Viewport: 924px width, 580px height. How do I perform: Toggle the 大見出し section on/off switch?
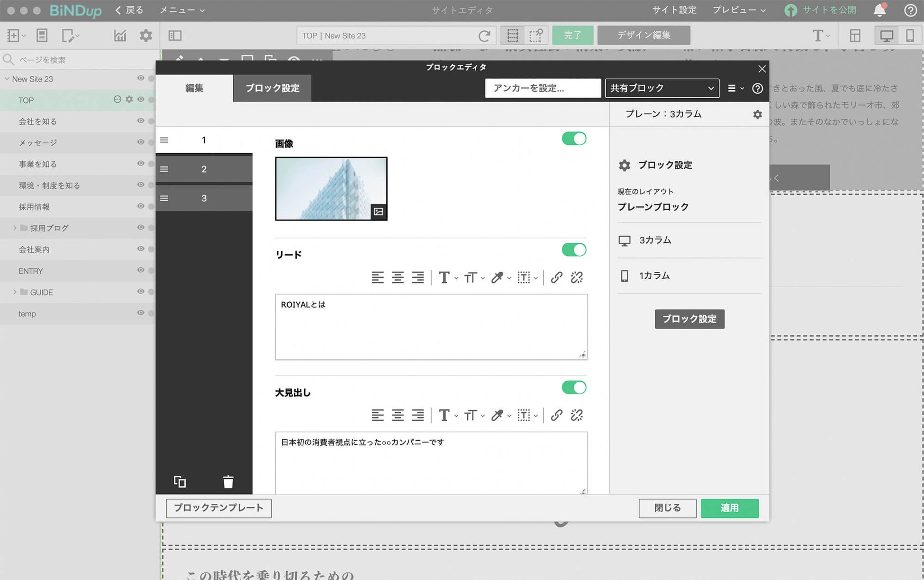pyautogui.click(x=573, y=387)
